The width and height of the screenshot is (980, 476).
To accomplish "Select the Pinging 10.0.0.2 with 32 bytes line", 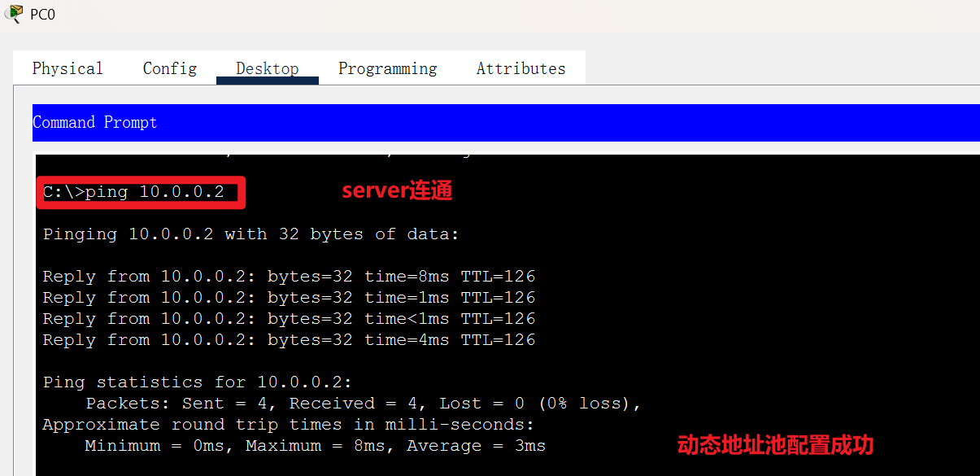I will (x=251, y=234).
